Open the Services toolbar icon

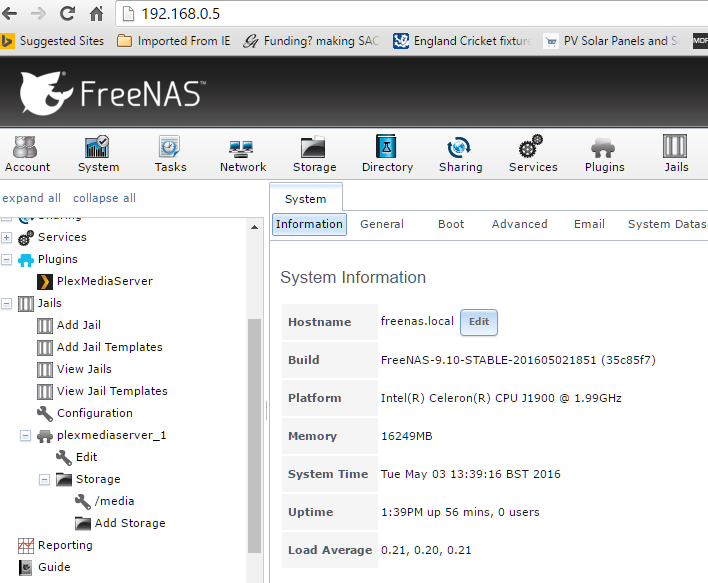pos(533,154)
